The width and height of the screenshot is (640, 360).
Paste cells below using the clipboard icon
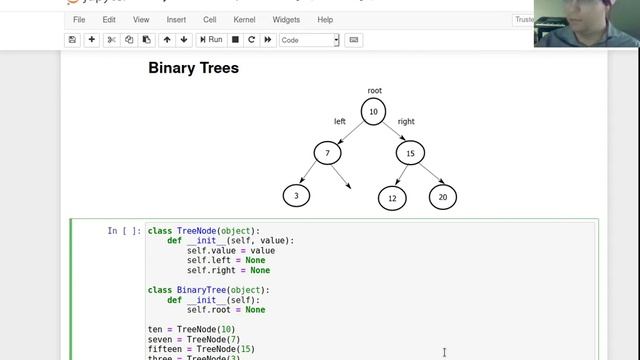point(147,40)
